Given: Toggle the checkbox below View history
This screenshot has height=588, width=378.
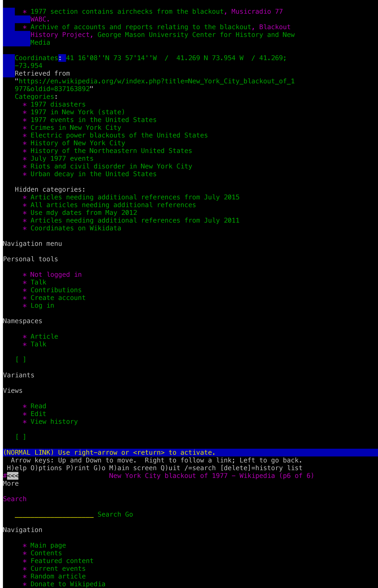Looking at the screenshot, I should (x=21, y=437).
